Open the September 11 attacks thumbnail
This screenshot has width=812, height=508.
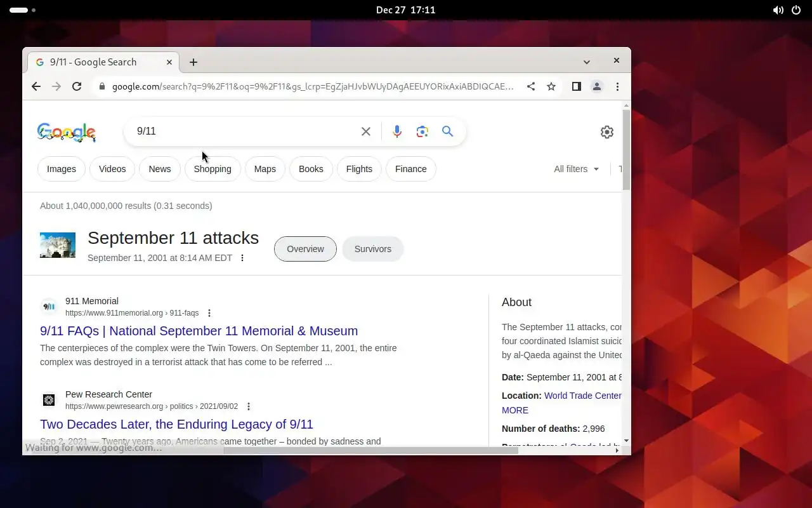click(58, 245)
